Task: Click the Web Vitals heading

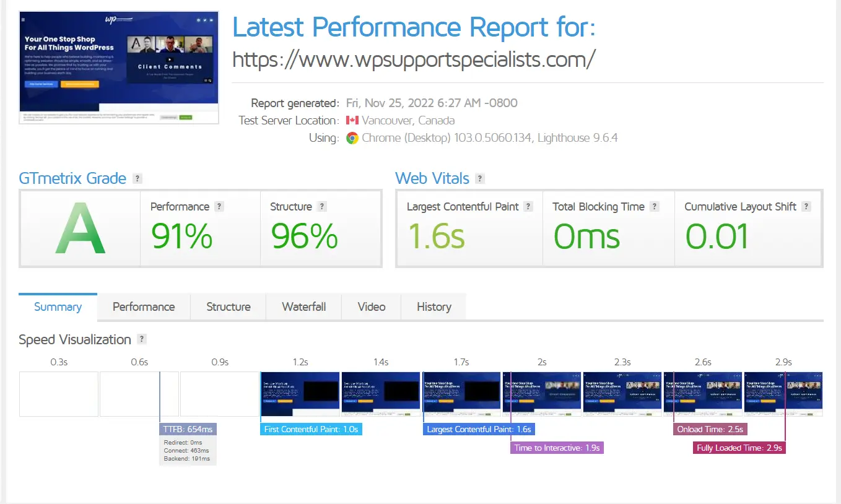Action: pos(432,178)
